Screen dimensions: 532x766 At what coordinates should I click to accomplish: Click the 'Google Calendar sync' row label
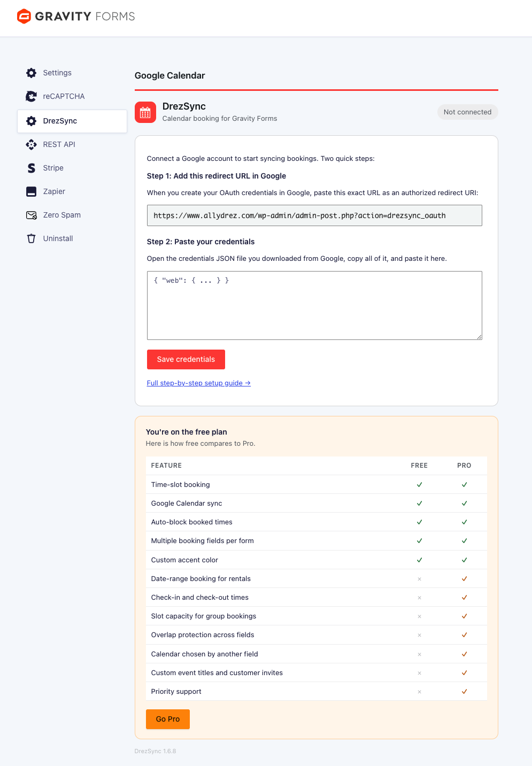(x=187, y=503)
